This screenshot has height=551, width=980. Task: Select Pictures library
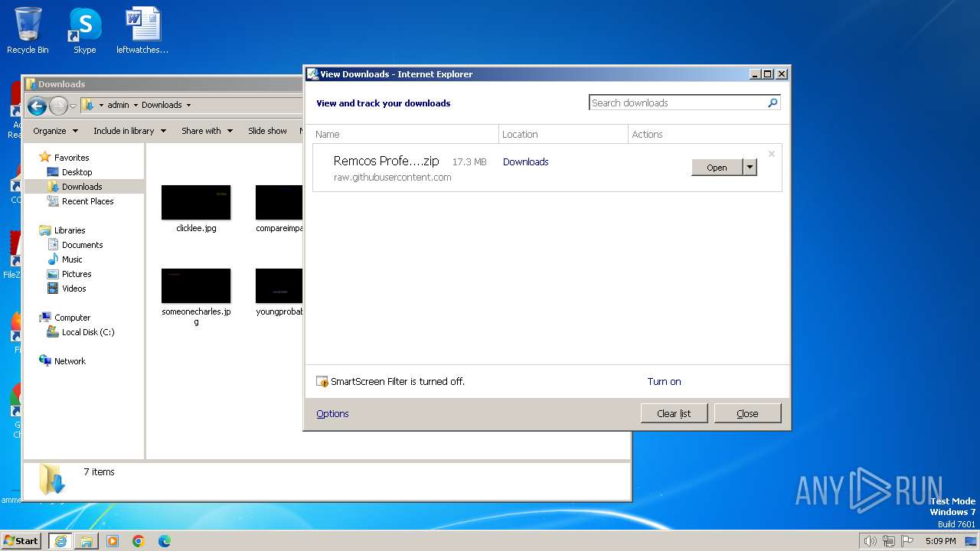click(77, 274)
